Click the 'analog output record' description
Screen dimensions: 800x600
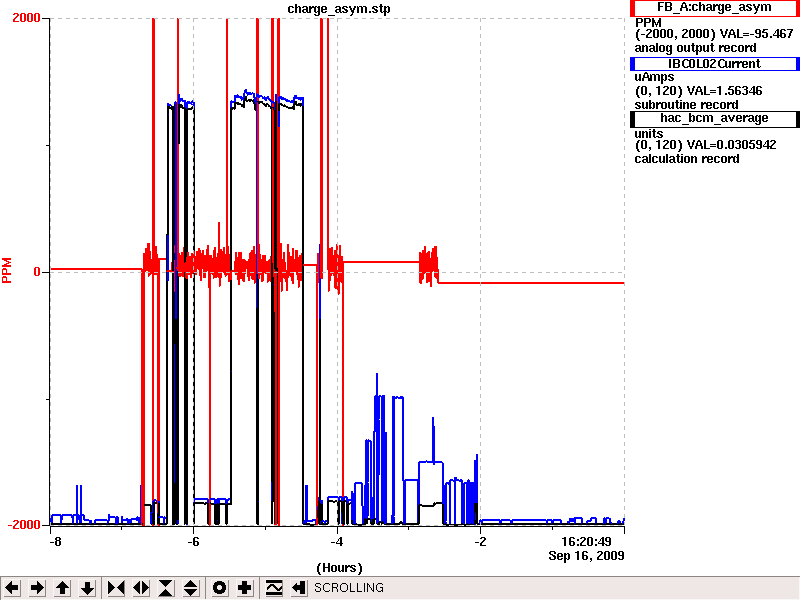[695, 48]
